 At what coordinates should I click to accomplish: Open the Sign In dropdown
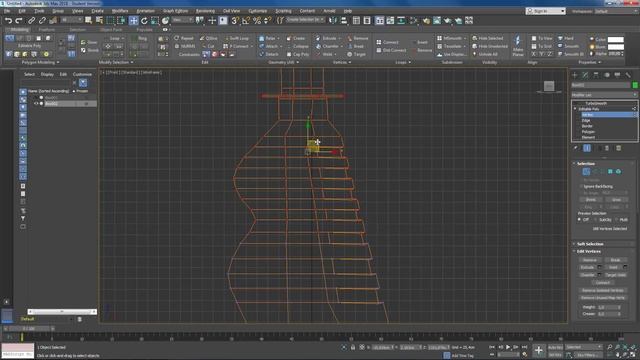pyautogui.click(x=545, y=11)
